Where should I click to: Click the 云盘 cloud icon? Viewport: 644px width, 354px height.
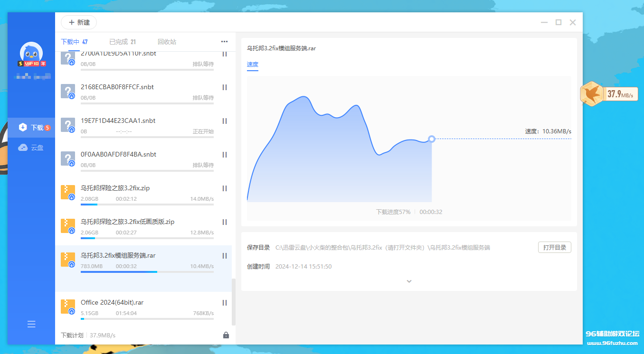point(23,148)
